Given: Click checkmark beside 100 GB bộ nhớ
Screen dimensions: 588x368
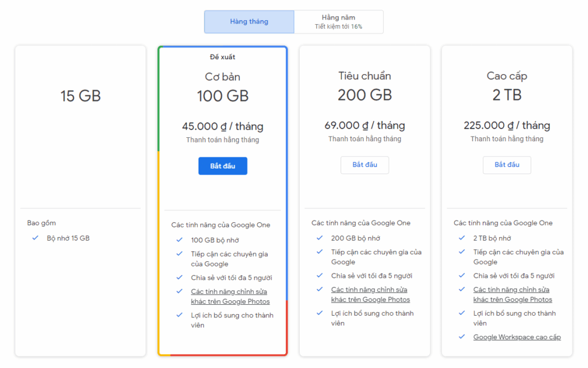Looking at the screenshot, I should pos(179,239).
